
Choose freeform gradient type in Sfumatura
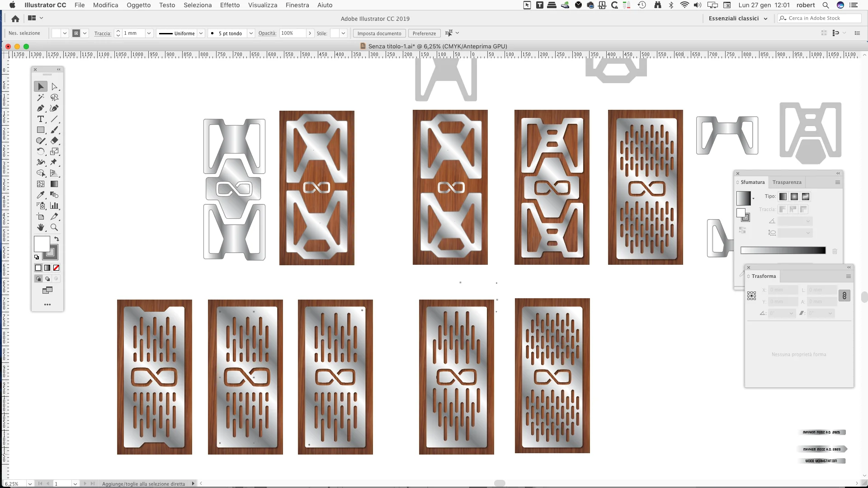tap(806, 197)
